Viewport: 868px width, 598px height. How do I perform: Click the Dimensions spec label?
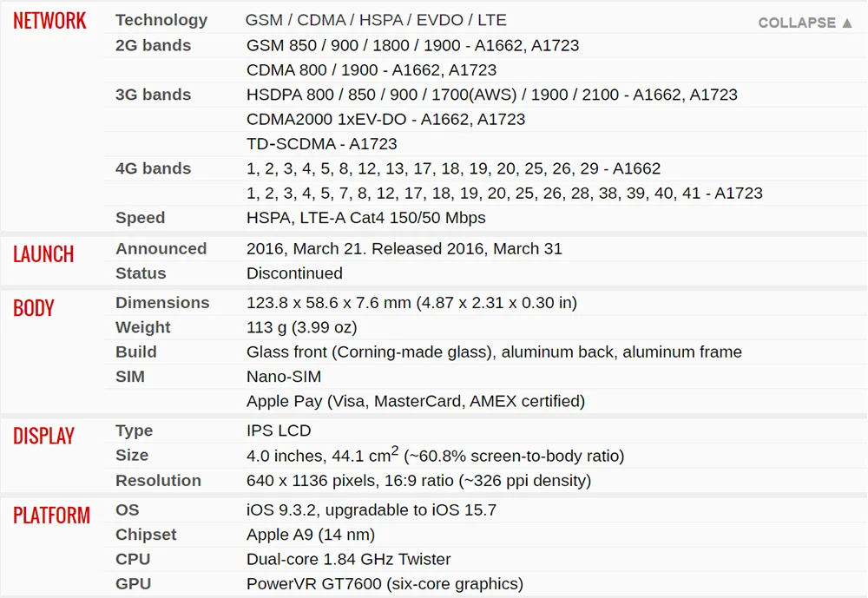click(162, 303)
